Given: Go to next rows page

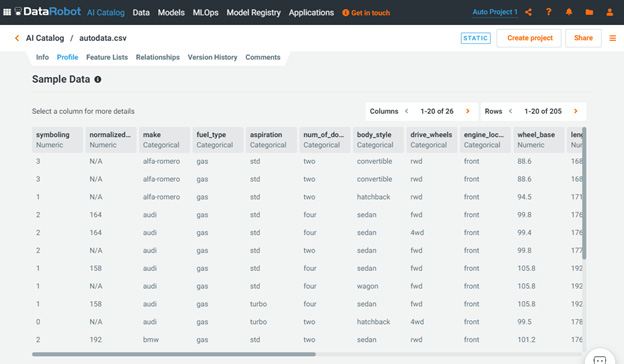Looking at the screenshot, I should pyautogui.click(x=575, y=111).
